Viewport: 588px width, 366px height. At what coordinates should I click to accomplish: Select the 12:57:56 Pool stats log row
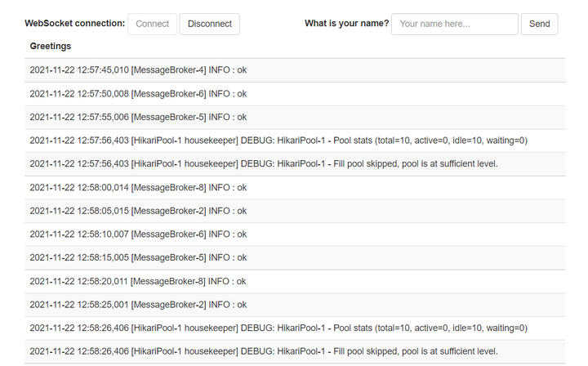pos(295,141)
